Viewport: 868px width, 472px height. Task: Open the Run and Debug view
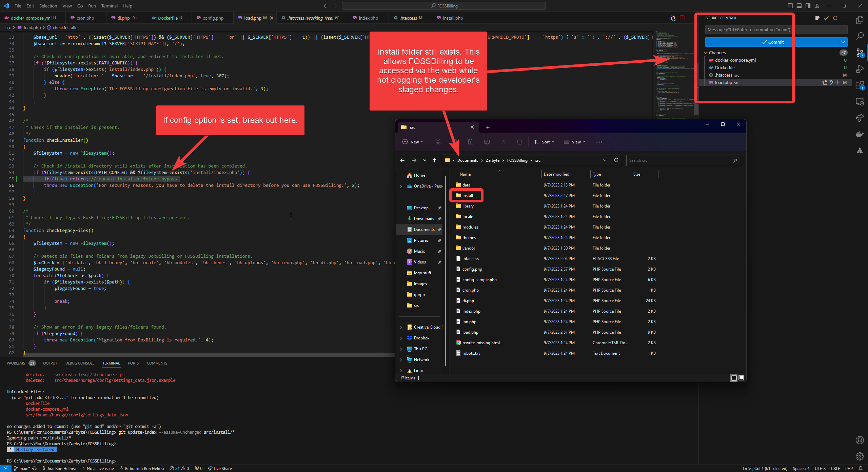860,69
